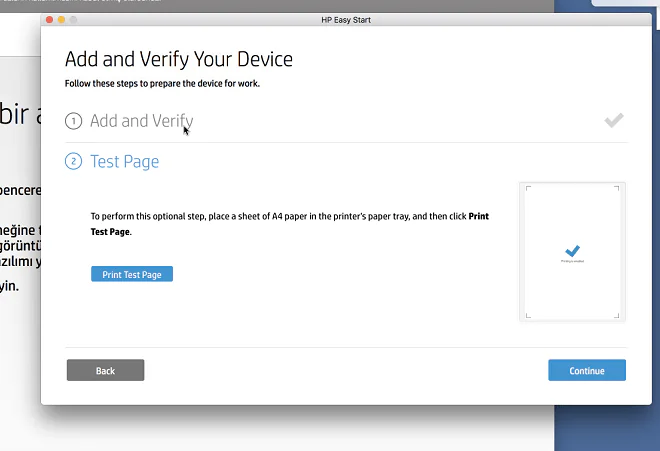660x451 pixels.
Task: Click the test page preview thumbnail
Action: click(x=572, y=252)
